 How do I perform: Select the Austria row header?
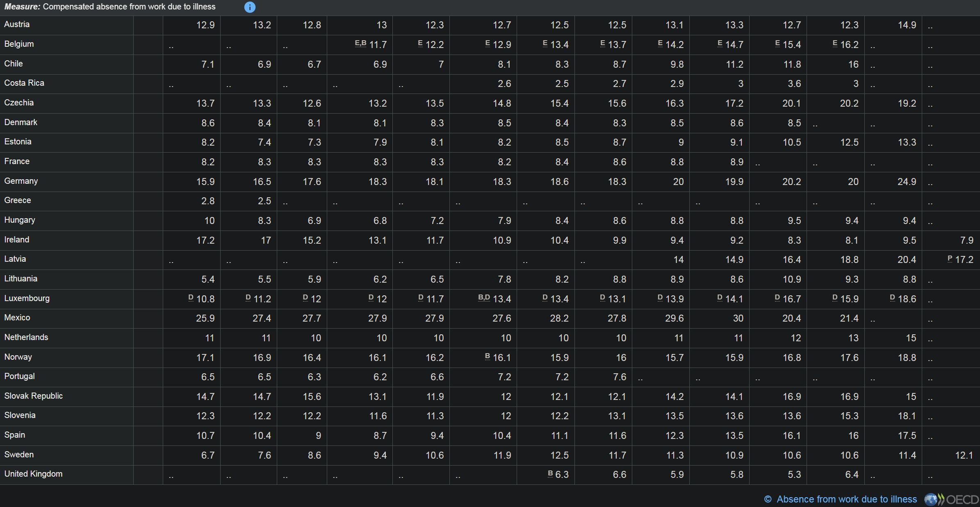pos(17,24)
